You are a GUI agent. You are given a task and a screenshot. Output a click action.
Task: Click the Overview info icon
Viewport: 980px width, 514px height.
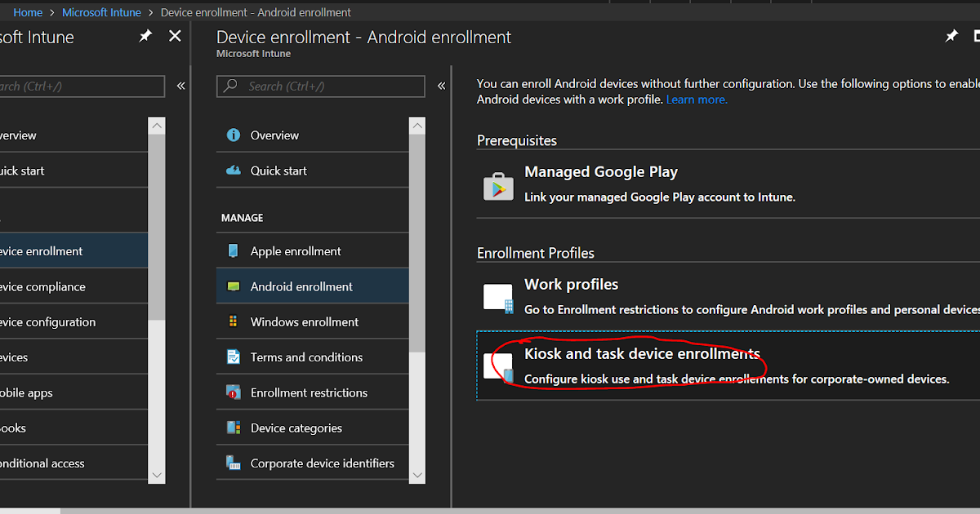coord(235,135)
